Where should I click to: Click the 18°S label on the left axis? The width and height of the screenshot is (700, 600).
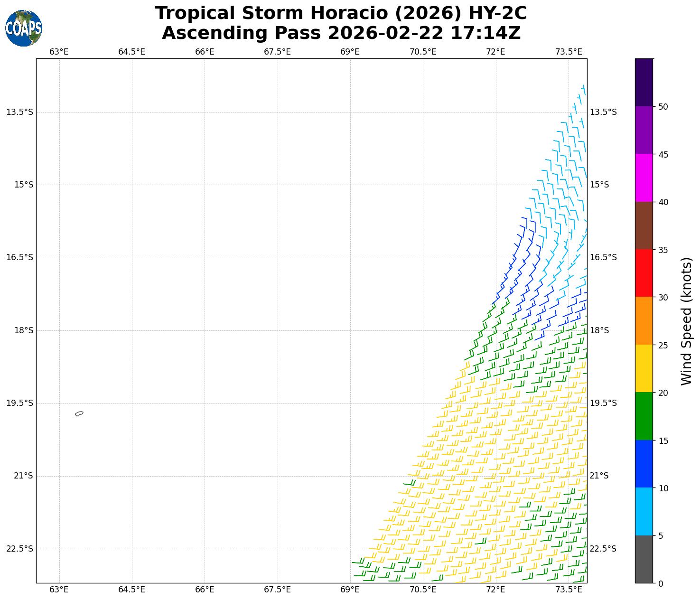24,330
